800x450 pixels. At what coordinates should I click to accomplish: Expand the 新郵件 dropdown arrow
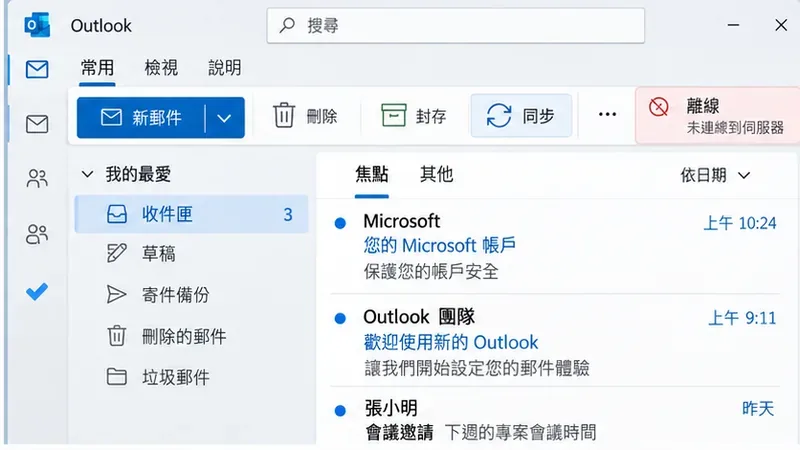[224, 118]
